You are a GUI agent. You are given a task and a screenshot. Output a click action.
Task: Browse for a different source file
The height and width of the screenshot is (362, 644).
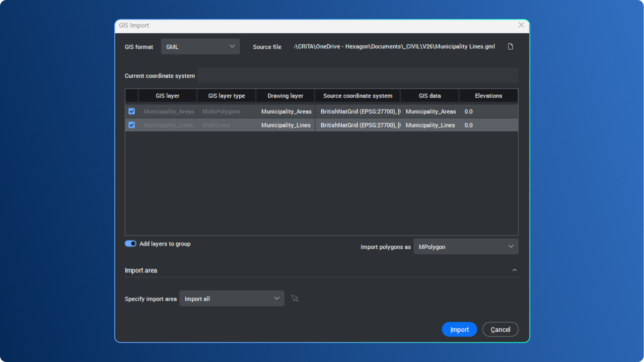coord(510,47)
